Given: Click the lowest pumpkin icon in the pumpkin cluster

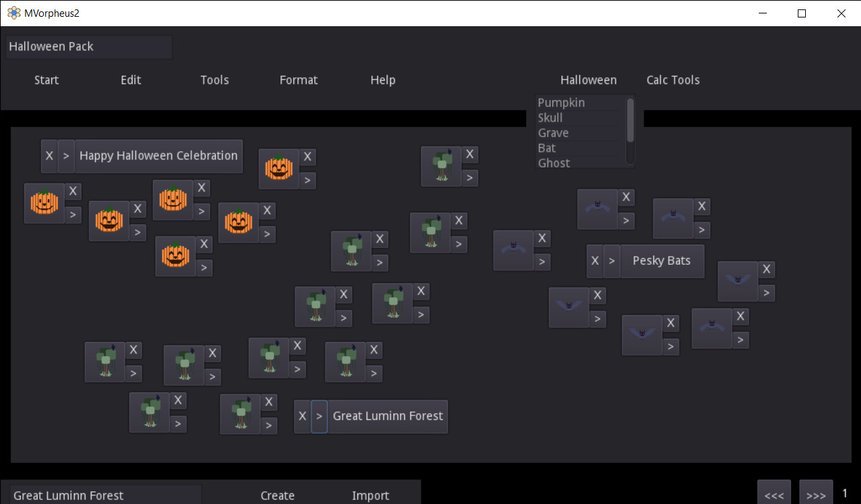Looking at the screenshot, I should point(176,257).
